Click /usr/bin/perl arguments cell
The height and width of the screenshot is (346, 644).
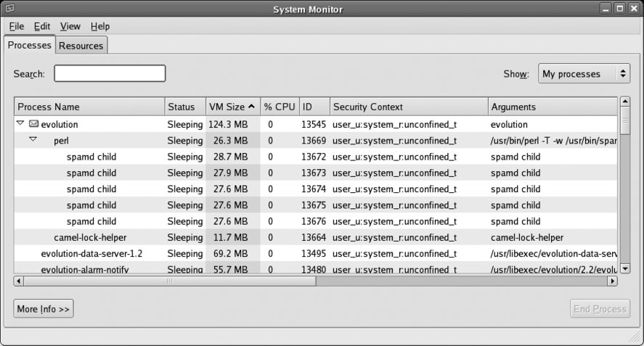click(x=554, y=141)
